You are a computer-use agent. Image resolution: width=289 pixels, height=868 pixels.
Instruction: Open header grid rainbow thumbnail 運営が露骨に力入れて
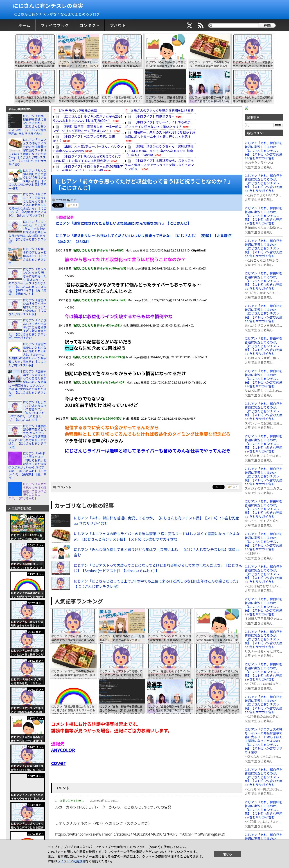[122, 86]
